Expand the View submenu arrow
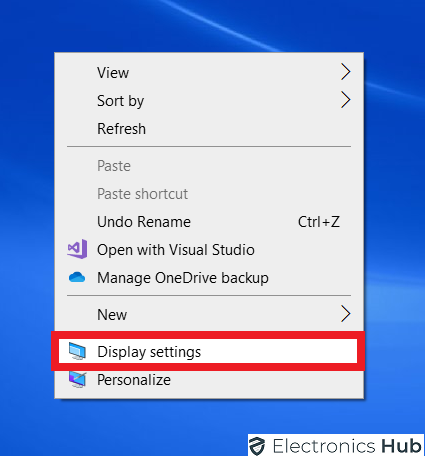This screenshot has width=425, height=456. [346, 72]
